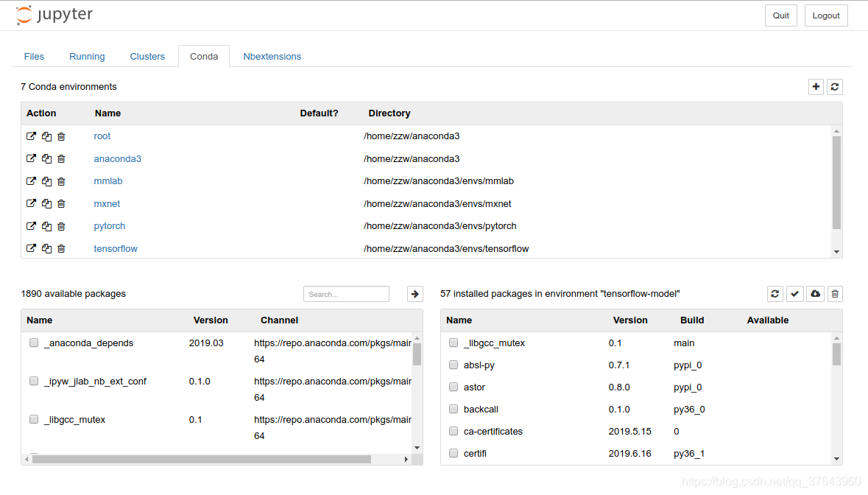Select the tensorflow environment link

(116, 249)
